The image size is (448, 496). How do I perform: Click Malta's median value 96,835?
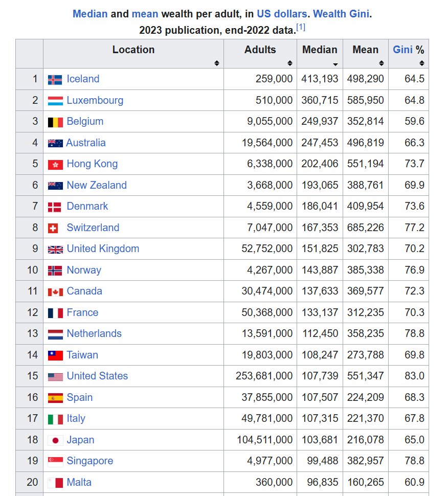tap(323, 482)
